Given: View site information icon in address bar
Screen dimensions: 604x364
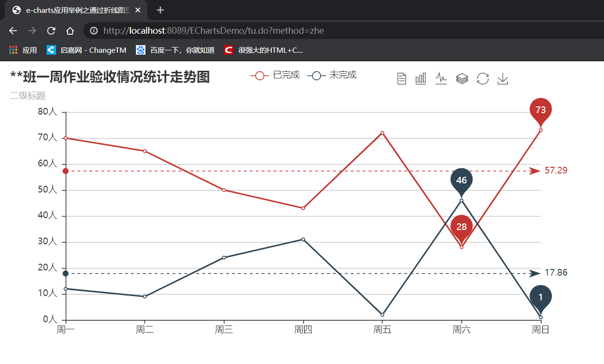Looking at the screenshot, I should [94, 31].
